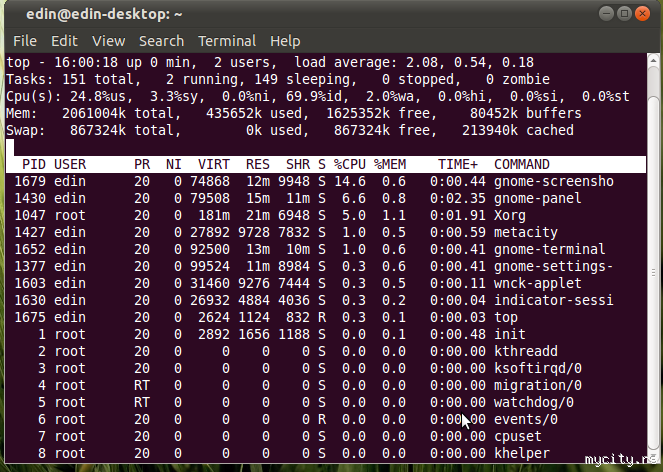
Task: Click the VIRT column header
Action: 214,165
